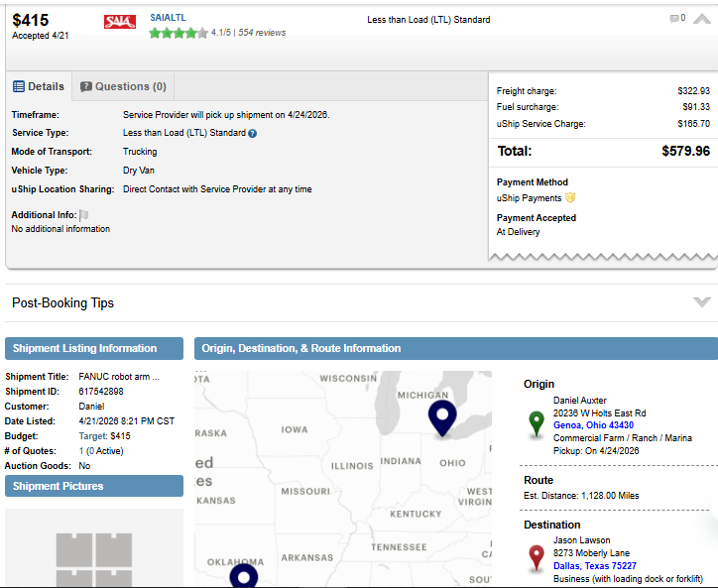Click the origin contact name Daniel Auxter

(x=580, y=401)
